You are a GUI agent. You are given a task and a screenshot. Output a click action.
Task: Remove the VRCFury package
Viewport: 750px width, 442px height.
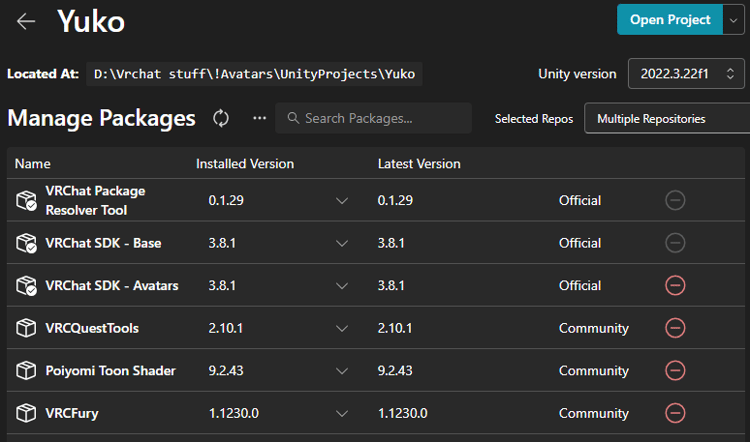pyautogui.click(x=675, y=413)
